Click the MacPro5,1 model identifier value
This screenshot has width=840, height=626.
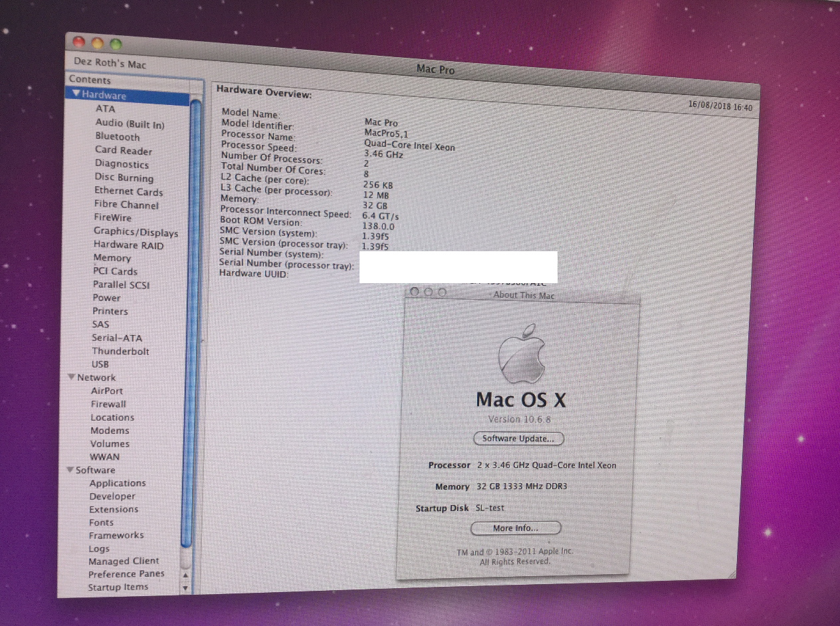[386, 134]
